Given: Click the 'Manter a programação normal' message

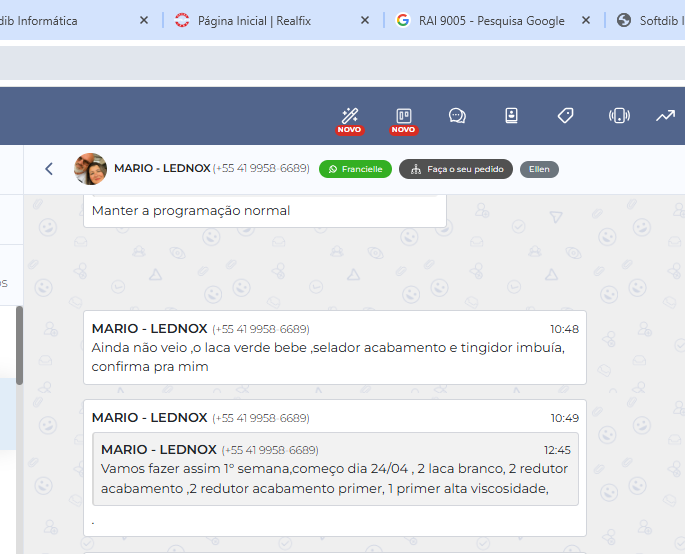Looking at the screenshot, I should 191,211.
